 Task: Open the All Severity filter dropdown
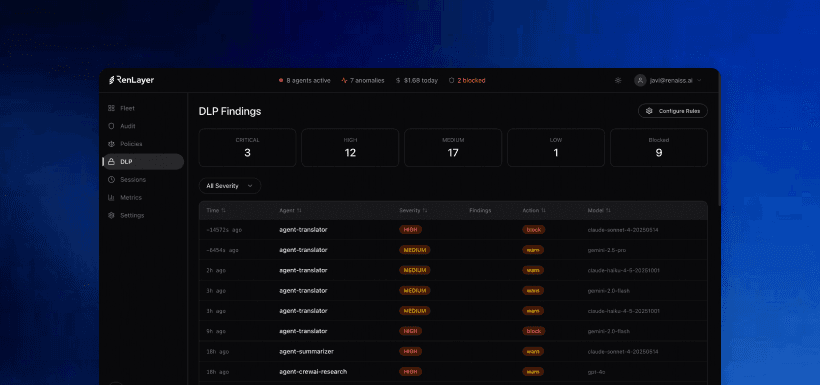[230, 186]
